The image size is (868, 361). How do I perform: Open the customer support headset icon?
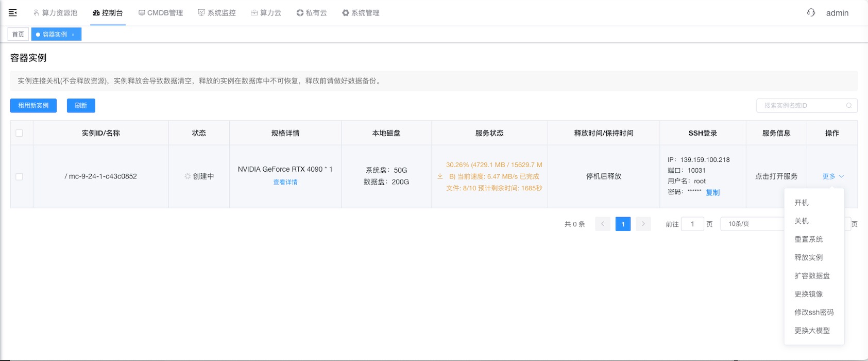click(811, 13)
